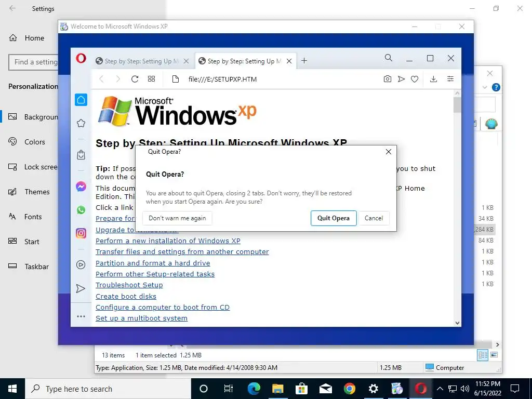Take a snapshot with camera icon
Viewport: 532px width, 399px height.
point(388,79)
